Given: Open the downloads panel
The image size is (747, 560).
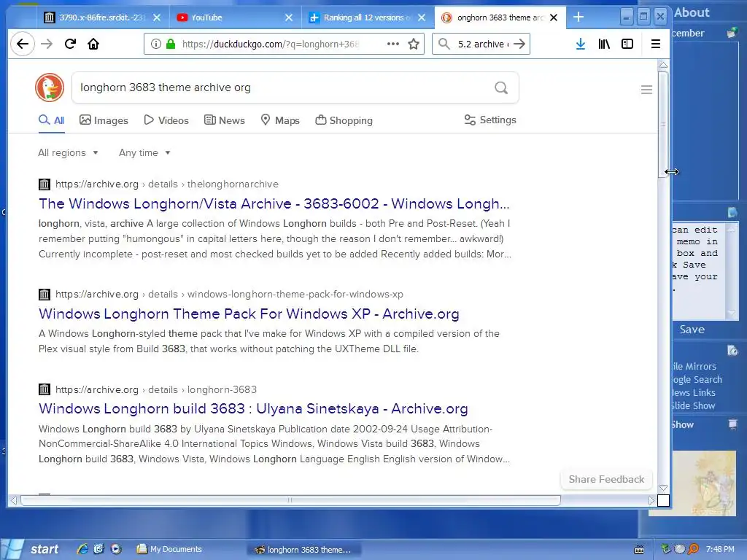Looking at the screenshot, I should 580,44.
